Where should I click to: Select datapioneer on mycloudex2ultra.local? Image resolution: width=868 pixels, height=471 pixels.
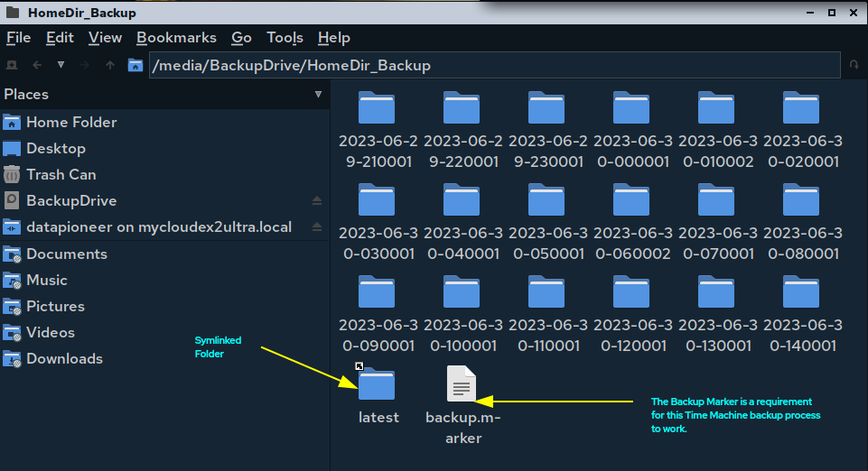[x=165, y=227]
